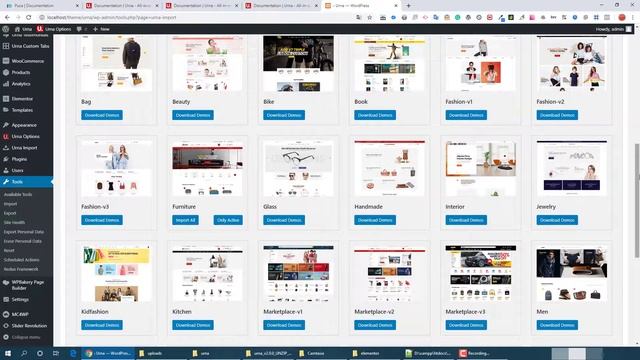Click Download Demos under Bike
Screen dimensions: 640x360
click(284, 115)
